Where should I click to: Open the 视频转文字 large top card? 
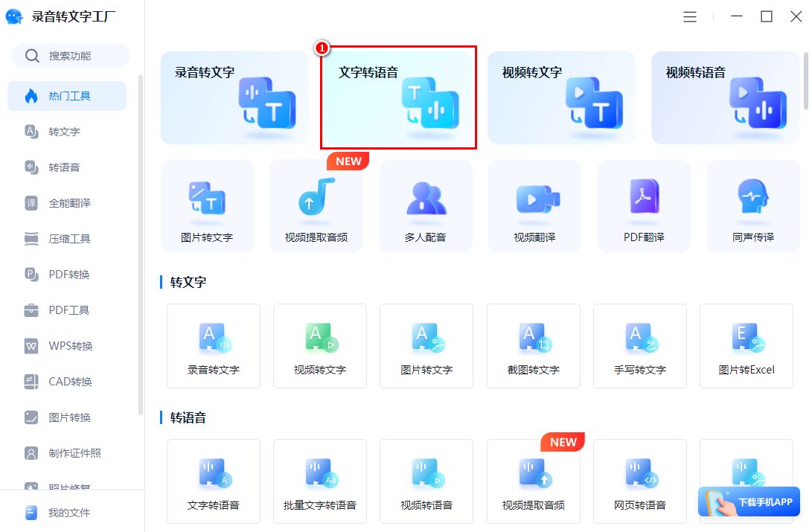(561, 97)
